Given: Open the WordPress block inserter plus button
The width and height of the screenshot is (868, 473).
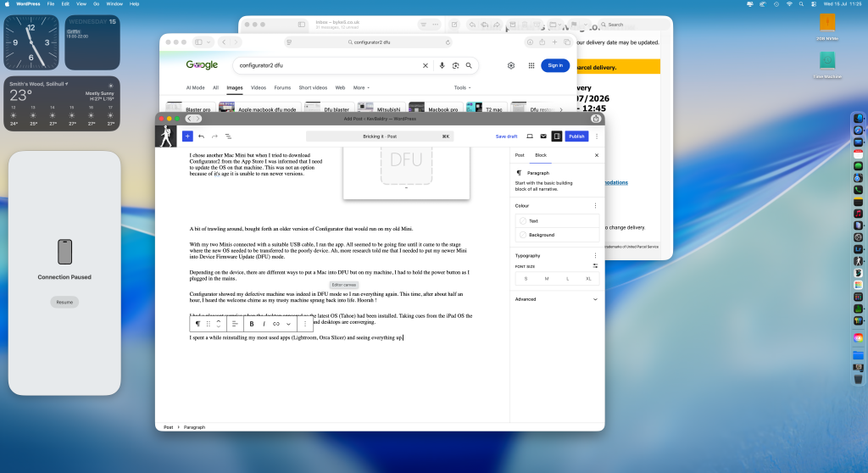Looking at the screenshot, I should (x=187, y=136).
